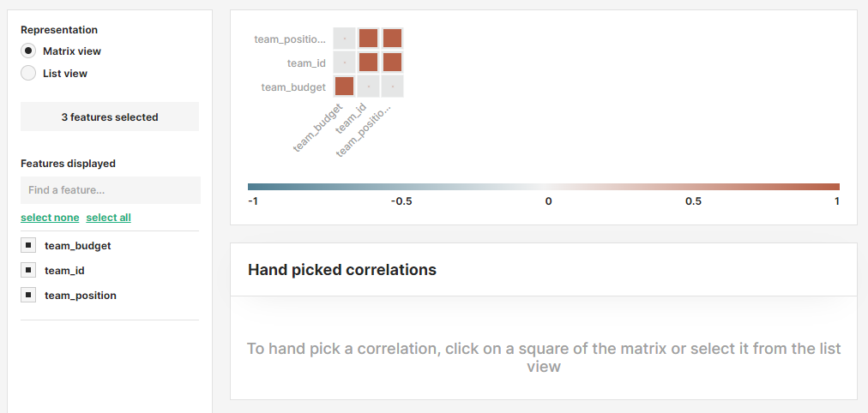The height and width of the screenshot is (413, 868).
Task: Click the 'Hand picked correlations' heading
Action: point(342,270)
